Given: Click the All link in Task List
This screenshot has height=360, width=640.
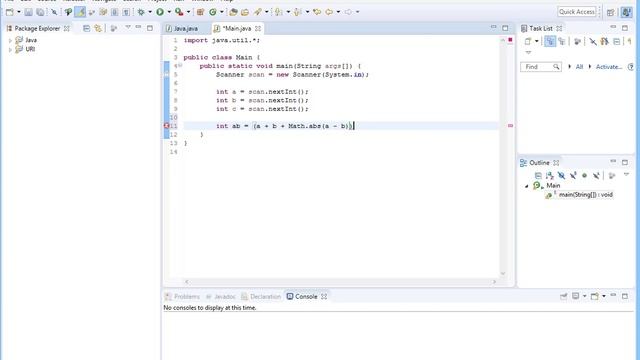Looking at the screenshot, I should click(579, 67).
